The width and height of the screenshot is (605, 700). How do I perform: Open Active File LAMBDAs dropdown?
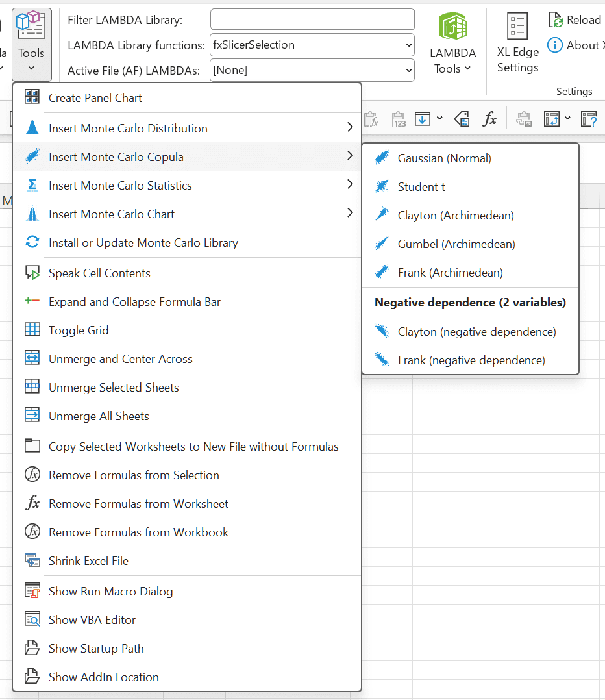[x=312, y=71]
